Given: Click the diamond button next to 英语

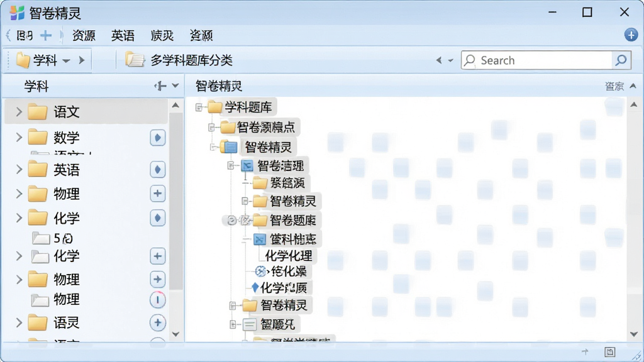Looking at the screenshot, I should 158,169.
